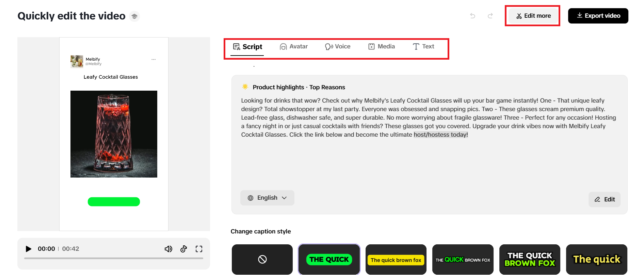Click the Export video button

[598, 16]
